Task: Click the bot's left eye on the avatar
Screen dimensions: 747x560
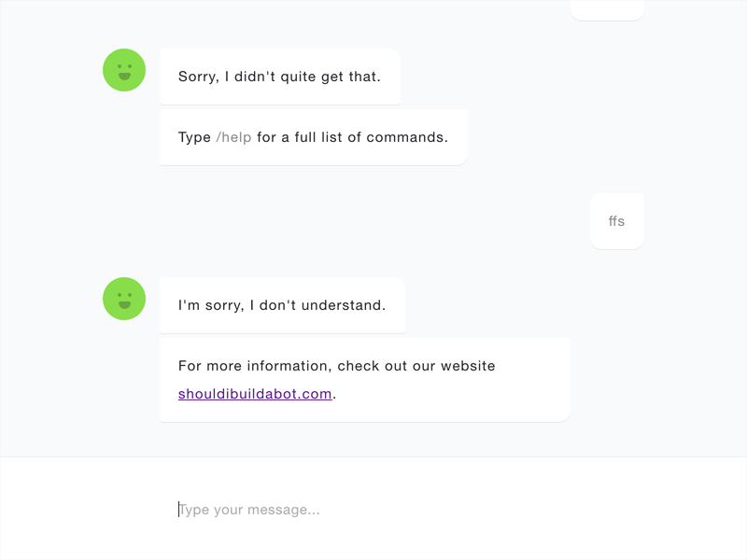Action: [x=118, y=64]
